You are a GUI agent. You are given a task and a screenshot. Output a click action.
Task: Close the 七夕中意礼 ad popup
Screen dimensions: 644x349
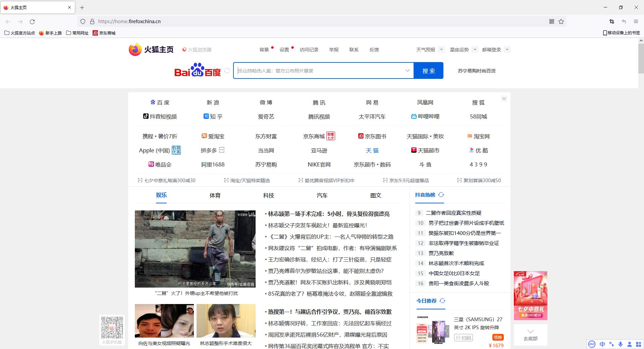pos(545,274)
